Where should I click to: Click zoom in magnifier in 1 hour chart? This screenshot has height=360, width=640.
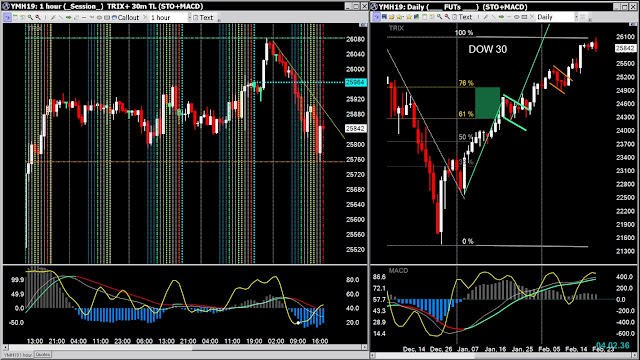30,18
